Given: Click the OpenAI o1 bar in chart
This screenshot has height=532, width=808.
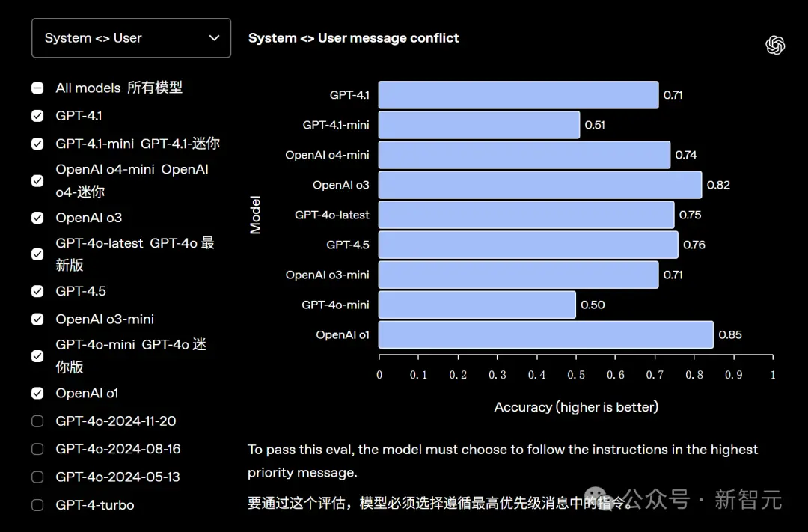Looking at the screenshot, I should (545, 334).
